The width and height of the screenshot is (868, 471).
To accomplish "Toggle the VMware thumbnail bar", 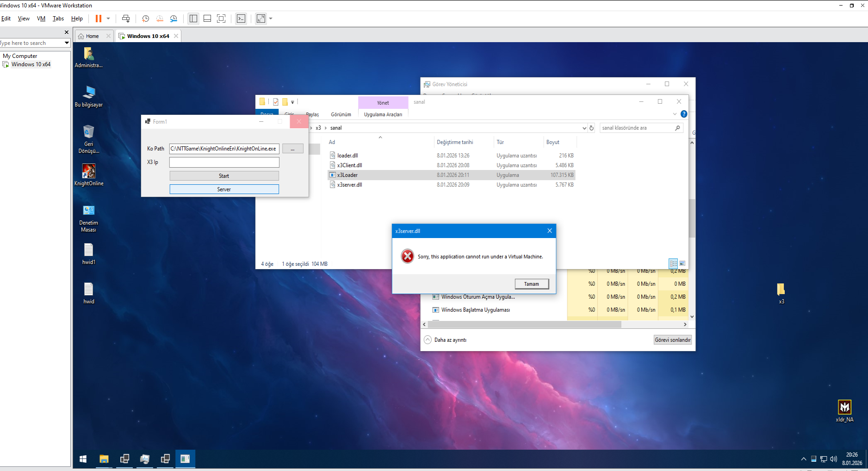I will tap(207, 19).
